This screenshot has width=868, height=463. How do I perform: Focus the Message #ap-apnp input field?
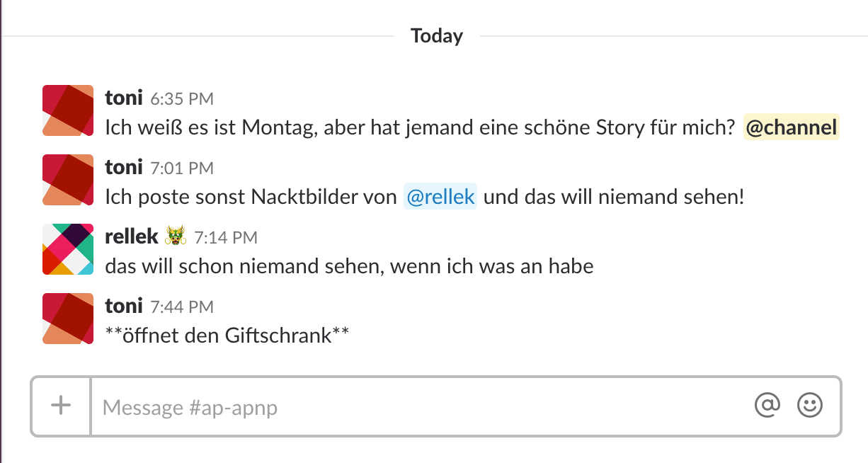tap(421, 406)
